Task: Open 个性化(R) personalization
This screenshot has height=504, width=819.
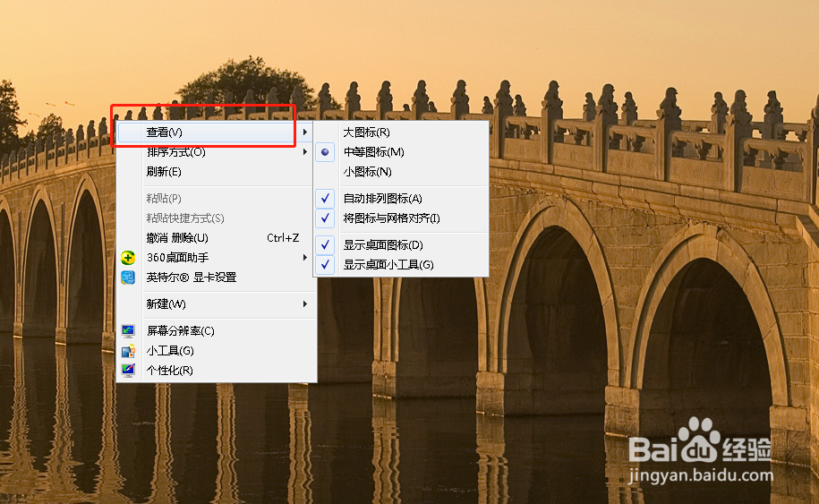Action: (216, 371)
